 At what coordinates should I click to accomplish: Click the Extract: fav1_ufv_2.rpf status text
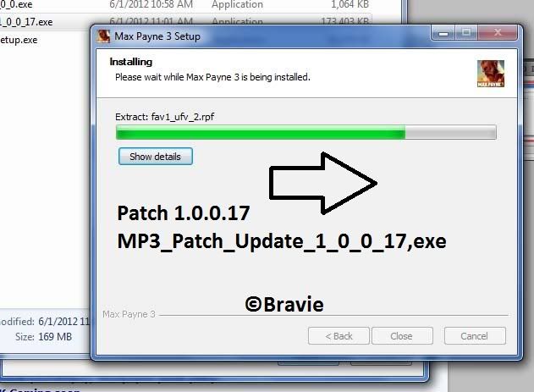click(x=164, y=117)
